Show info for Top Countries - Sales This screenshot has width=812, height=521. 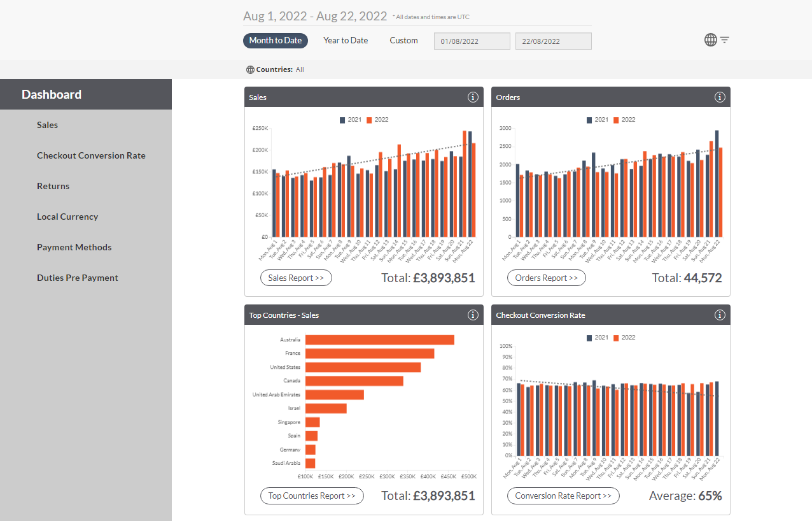pyautogui.click(x=473, y=315)
